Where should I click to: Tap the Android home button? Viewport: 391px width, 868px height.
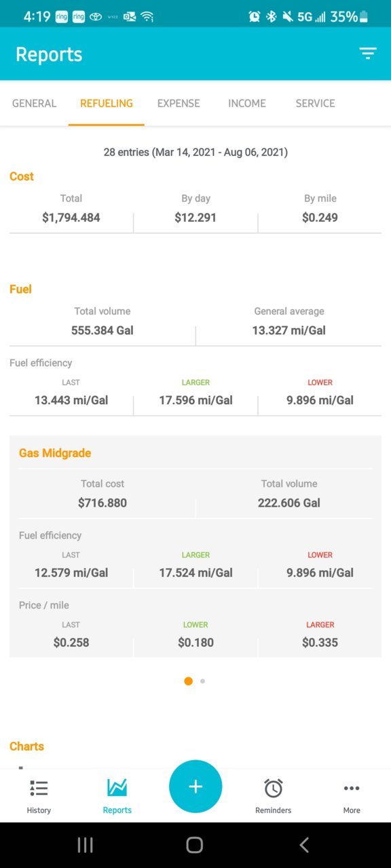[195, 844]
